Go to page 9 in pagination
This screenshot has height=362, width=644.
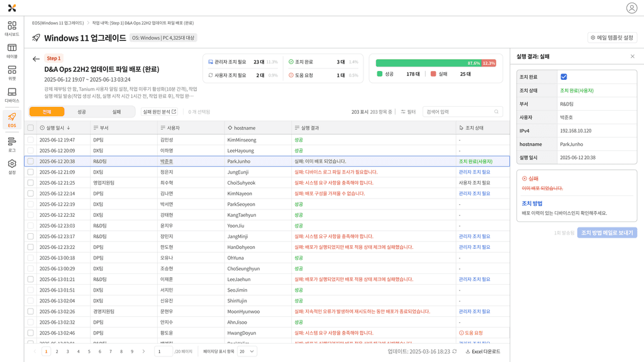pos(132,351)
